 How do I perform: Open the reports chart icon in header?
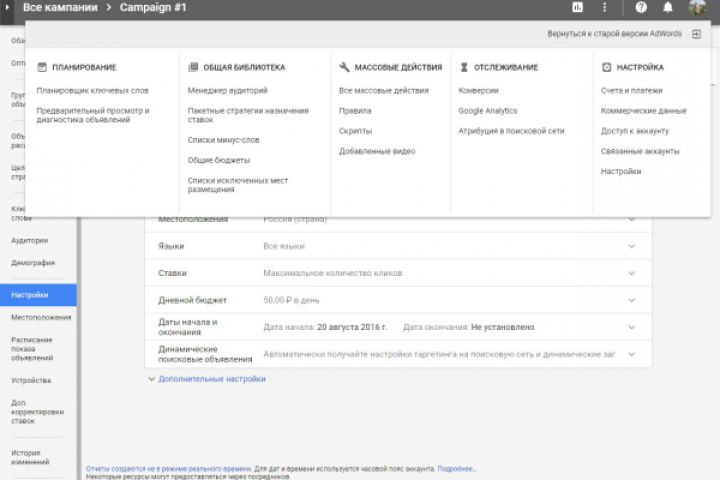point(577,7)
